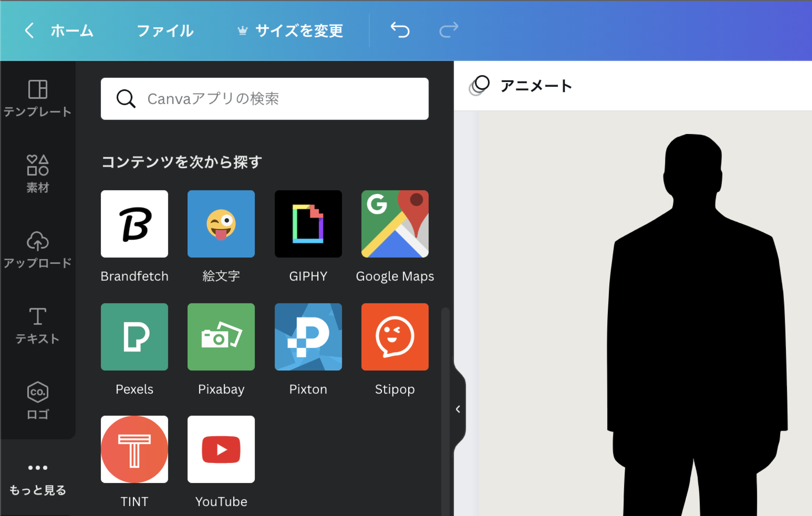Collapse the side panel with the arrow
The image size is (812, 516).
tap(458, 409)
